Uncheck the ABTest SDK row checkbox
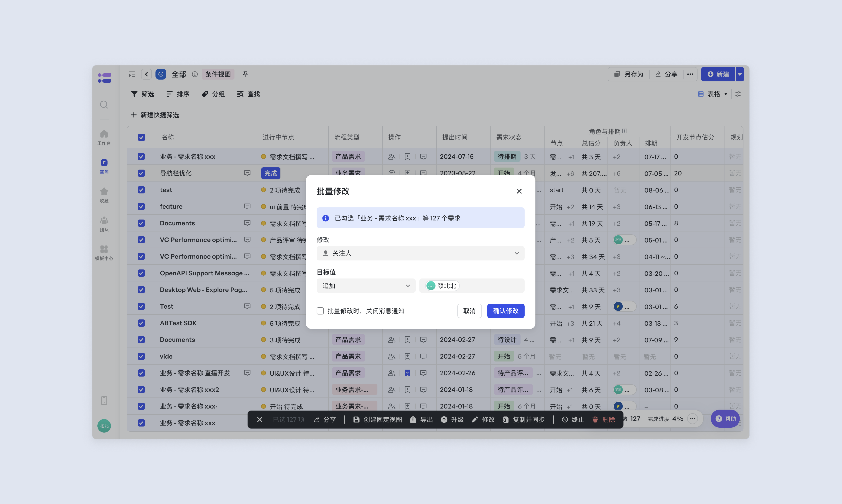The image size is (842, 504). click(141, 323)
